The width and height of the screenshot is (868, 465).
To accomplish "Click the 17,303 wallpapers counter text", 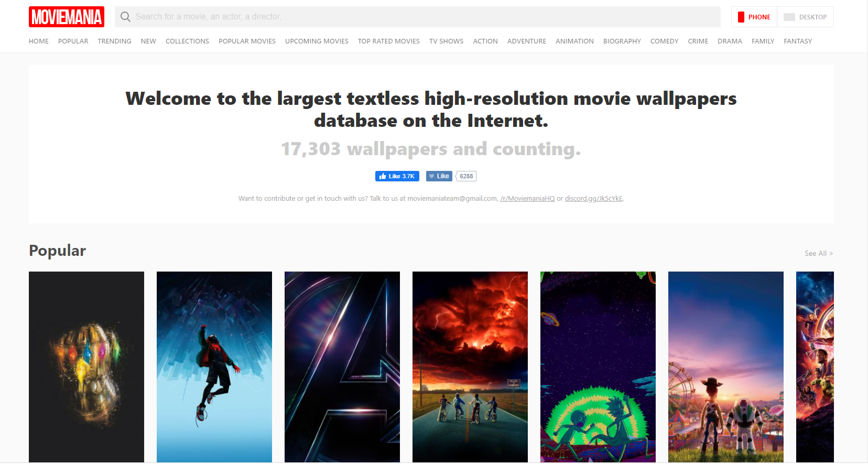I will point(431,149).
